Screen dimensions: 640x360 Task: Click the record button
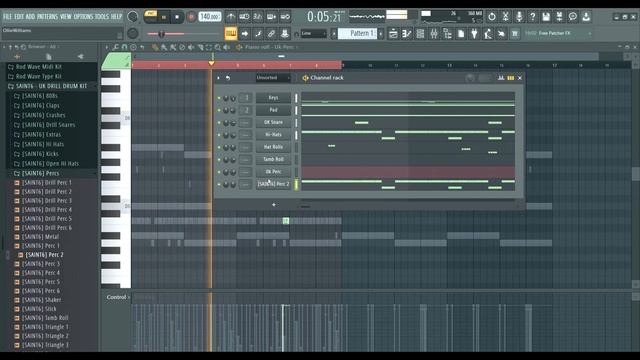pos(191,17)
